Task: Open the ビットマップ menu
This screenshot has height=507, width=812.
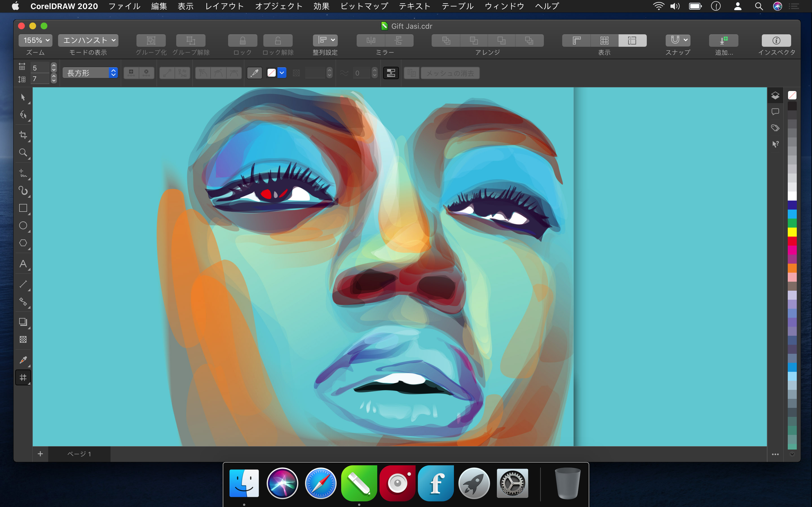Action: 364,6
